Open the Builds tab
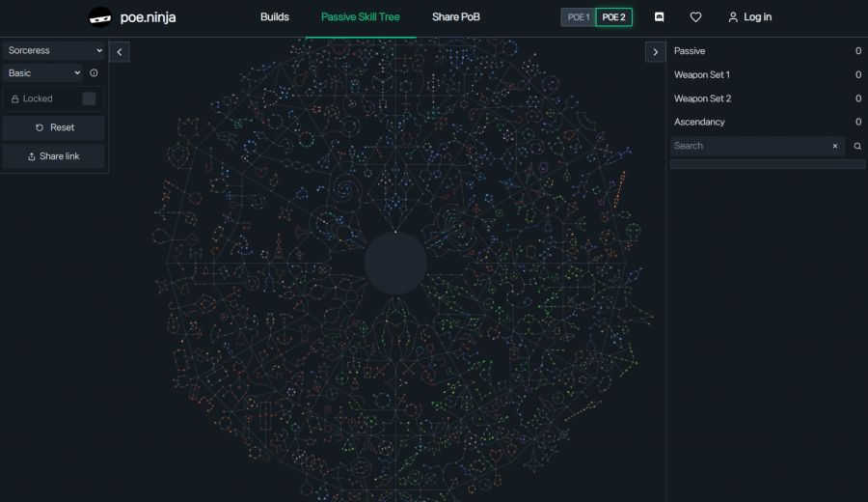868x502 pixels. click(x=275, y=17)
